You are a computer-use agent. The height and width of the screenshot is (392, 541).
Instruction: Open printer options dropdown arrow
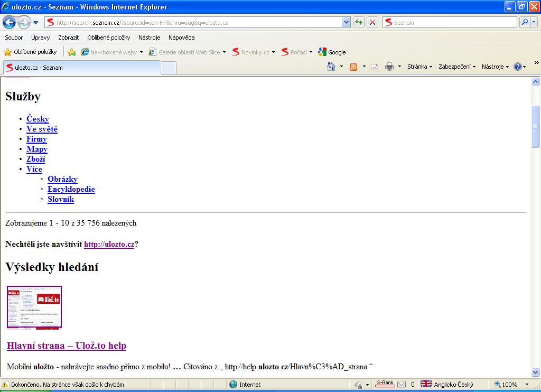[399, 67]
